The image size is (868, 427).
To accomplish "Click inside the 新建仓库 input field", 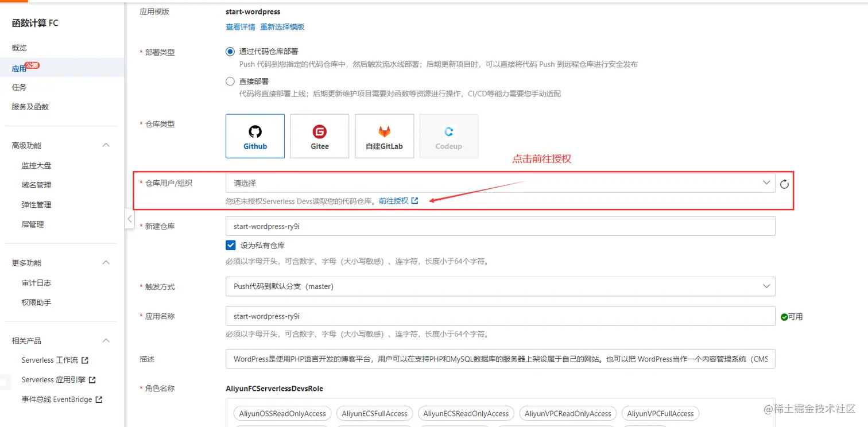I will click(499, 226).
